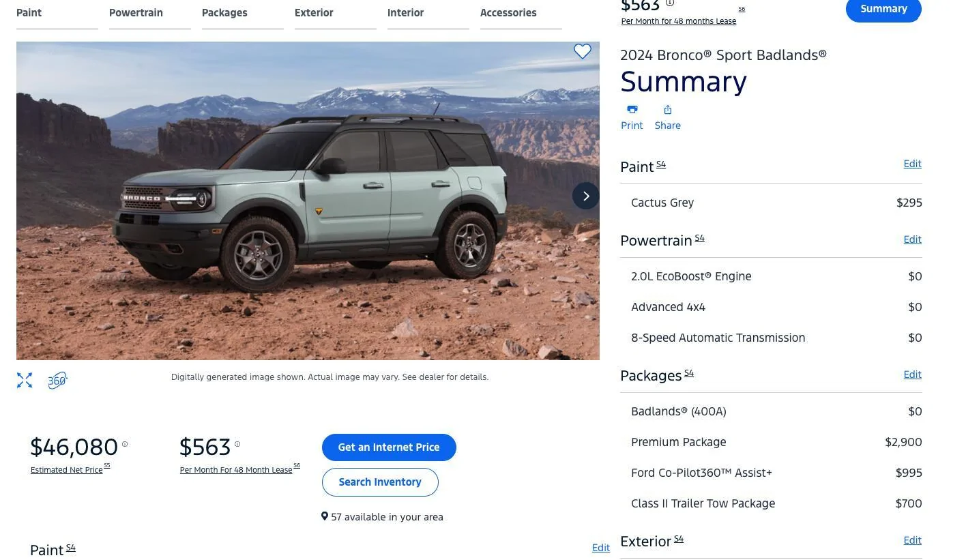The height and width of the screenshot is (560, 966).
Task: Switch to the Interior tab
Action: [x=405, y=12]
